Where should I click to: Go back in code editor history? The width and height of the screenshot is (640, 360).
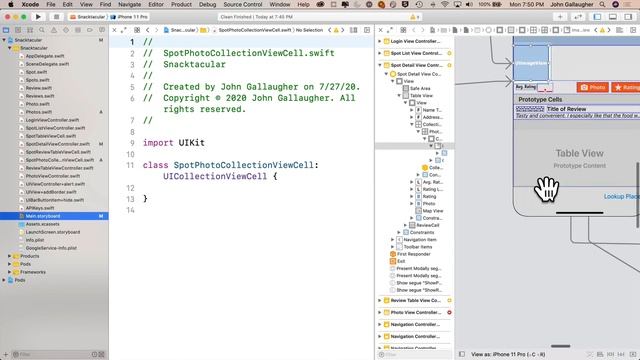tap(148, 30)
